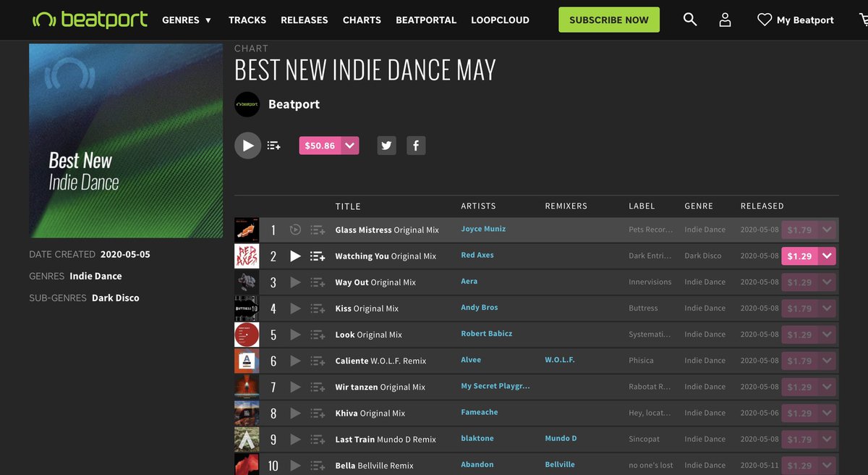
Task: Go to the Releases menu item
Action: 305,20
